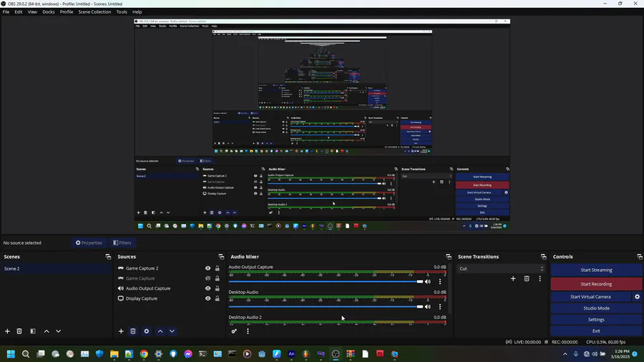Move scene up arrow in Scenes panel

pos(47,331)
